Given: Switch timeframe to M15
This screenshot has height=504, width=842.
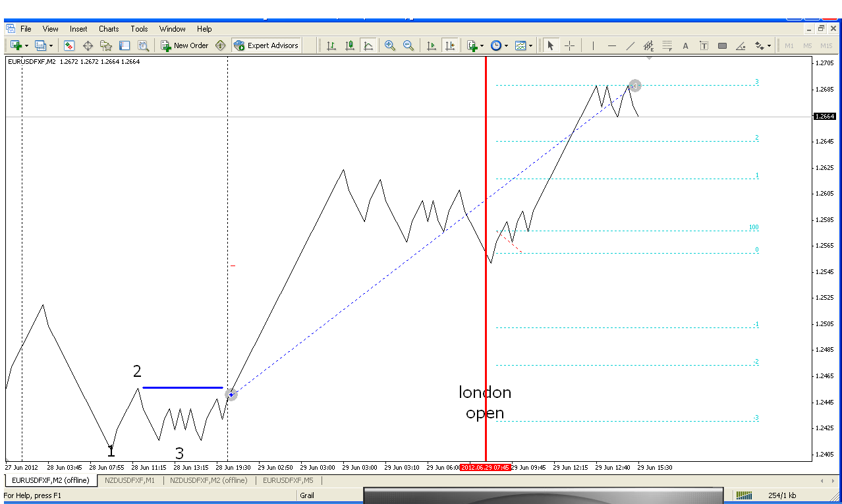Looking at the screenshot, I should click(x=826, y=45).
